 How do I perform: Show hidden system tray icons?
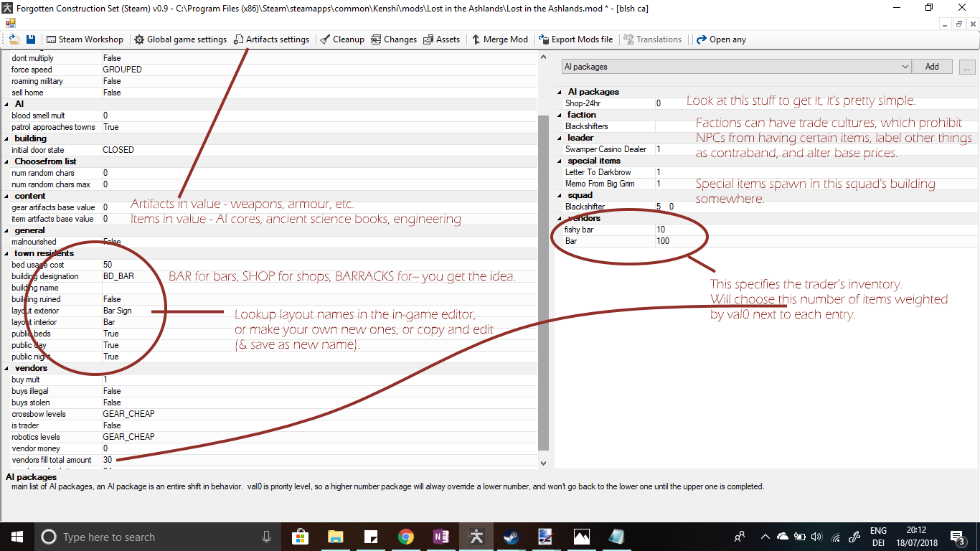click(x=765, y=537)
